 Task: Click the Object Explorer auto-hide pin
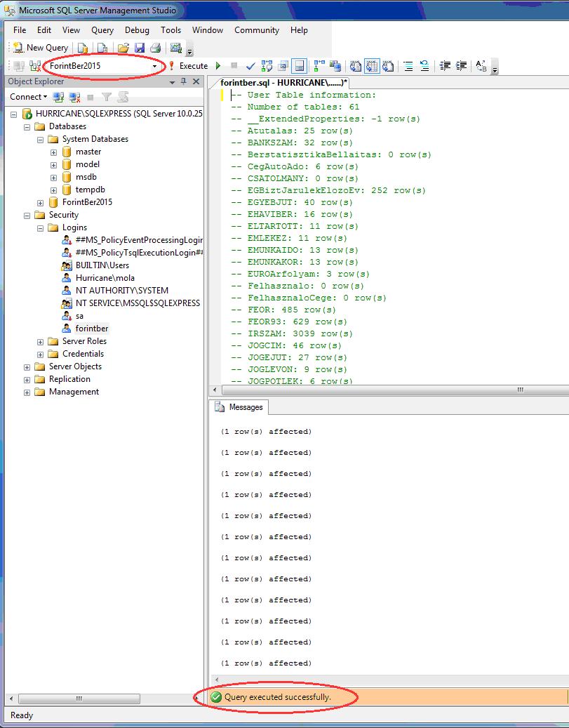click(183, 81)
